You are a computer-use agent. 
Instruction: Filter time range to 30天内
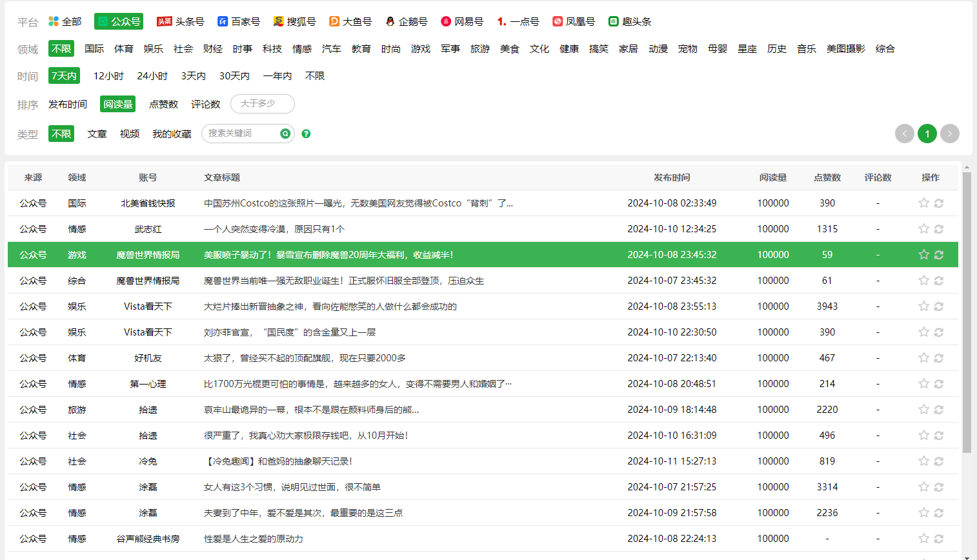pos(234,75)
